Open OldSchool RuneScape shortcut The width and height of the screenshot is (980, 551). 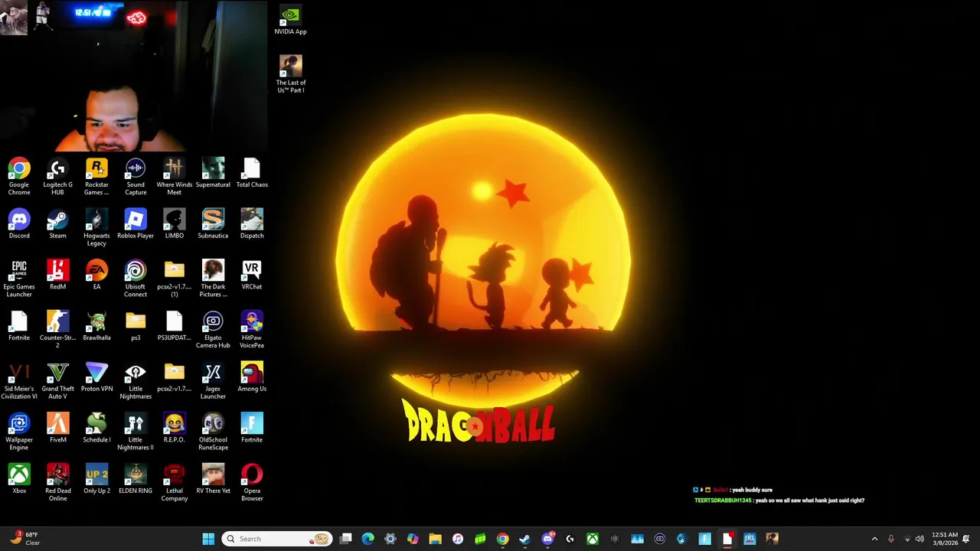point(213,432)
